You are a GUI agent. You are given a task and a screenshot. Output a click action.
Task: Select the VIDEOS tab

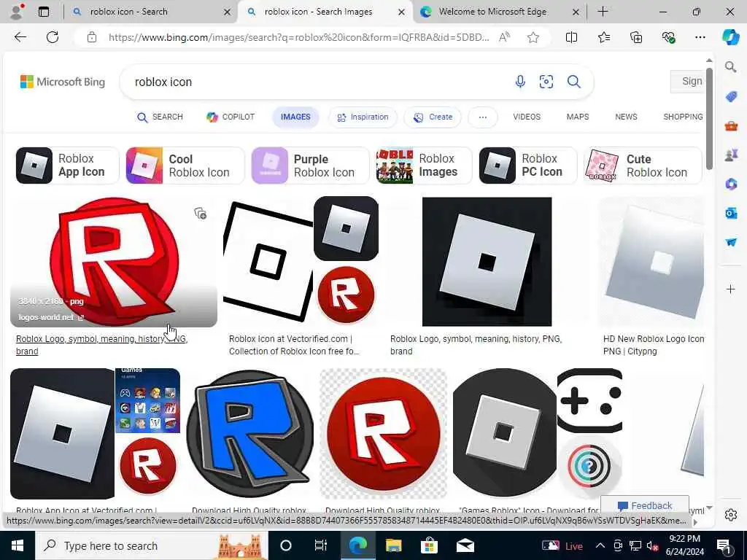tap(527, 117)
